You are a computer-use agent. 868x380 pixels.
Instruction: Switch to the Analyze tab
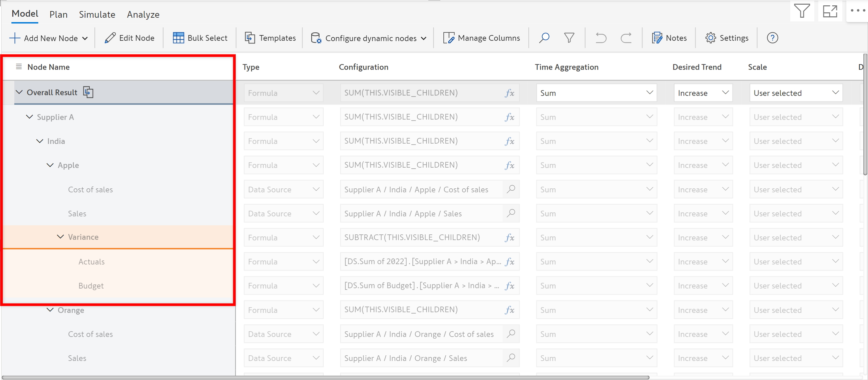(x=143, y=14)
